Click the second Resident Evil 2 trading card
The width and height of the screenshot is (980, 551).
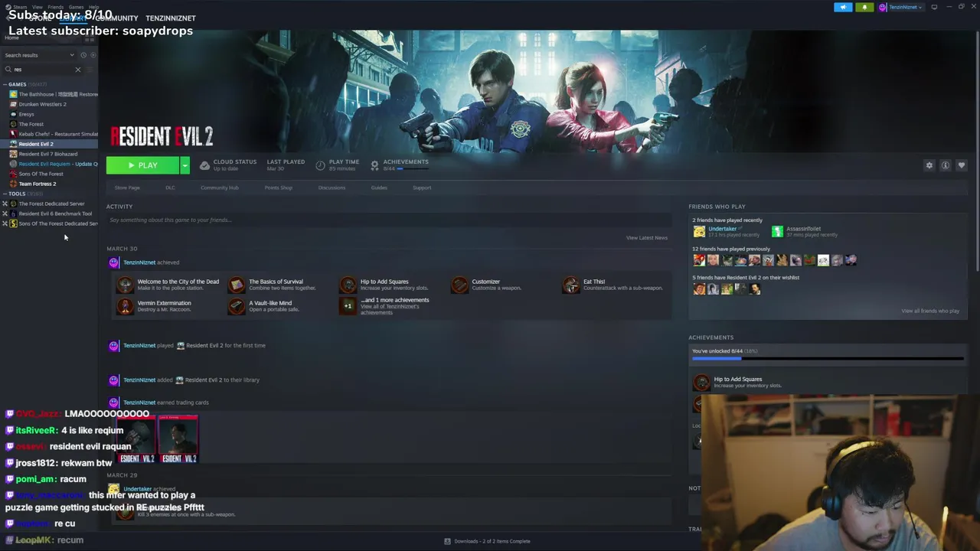pos(178,439)
